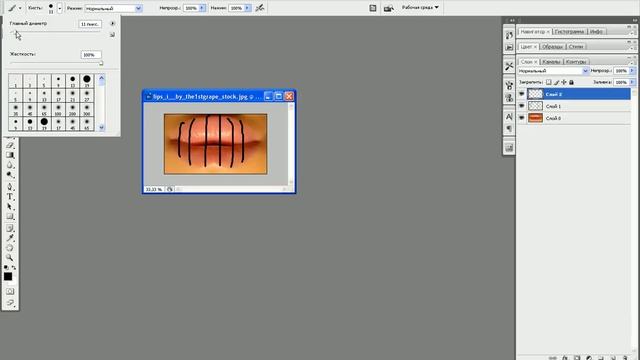Select the Type (T) tool

click(x=10, y=197)
